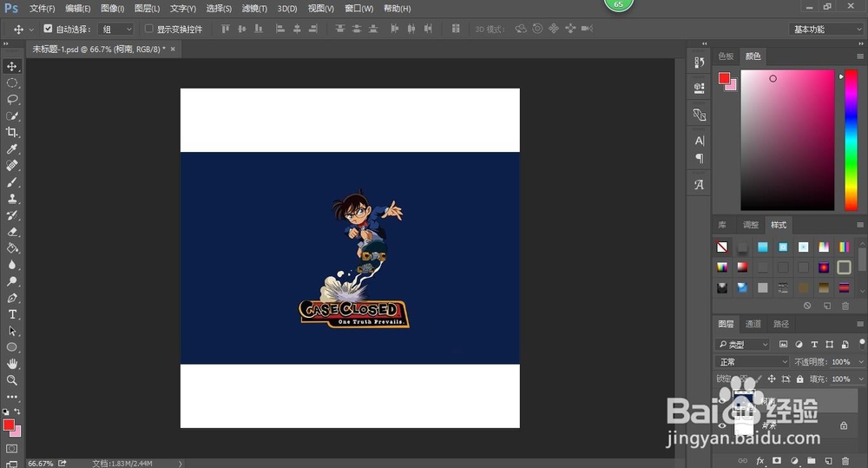Viewport: 868px width, 468px height.
Task: Select the History Brush tool
Action: point(11,215)
